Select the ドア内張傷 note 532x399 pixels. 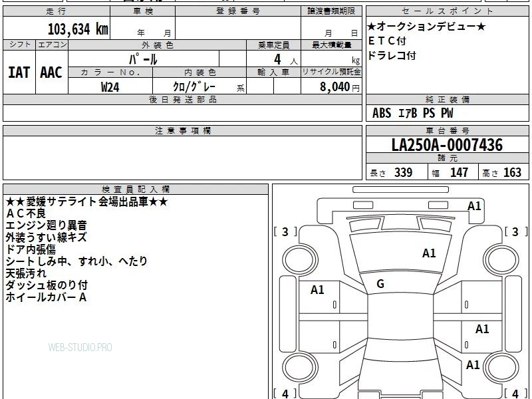[31, 249]
